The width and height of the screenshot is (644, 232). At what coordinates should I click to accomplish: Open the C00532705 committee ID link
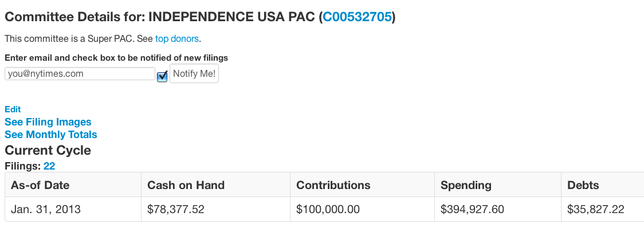tap(357, 17)
